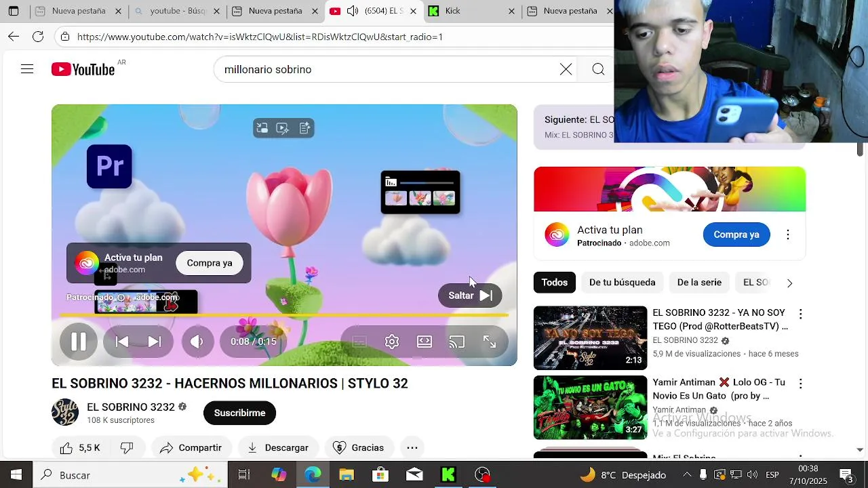Viewport: 868px width, 488px height.
Task: Seek on the yellow ad progress bar
Action: (284, 315)
